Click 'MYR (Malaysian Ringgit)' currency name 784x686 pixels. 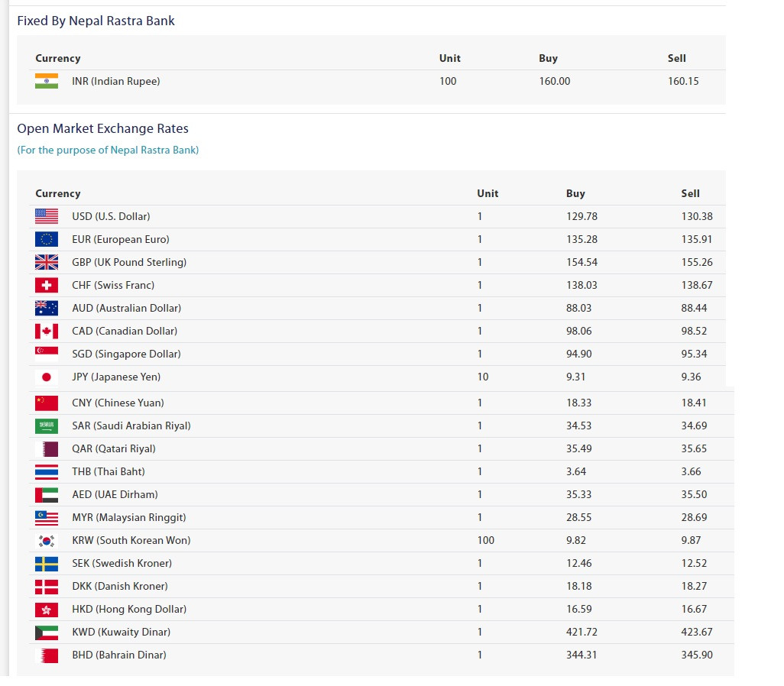pyautogui.click(x=129, y=518)
